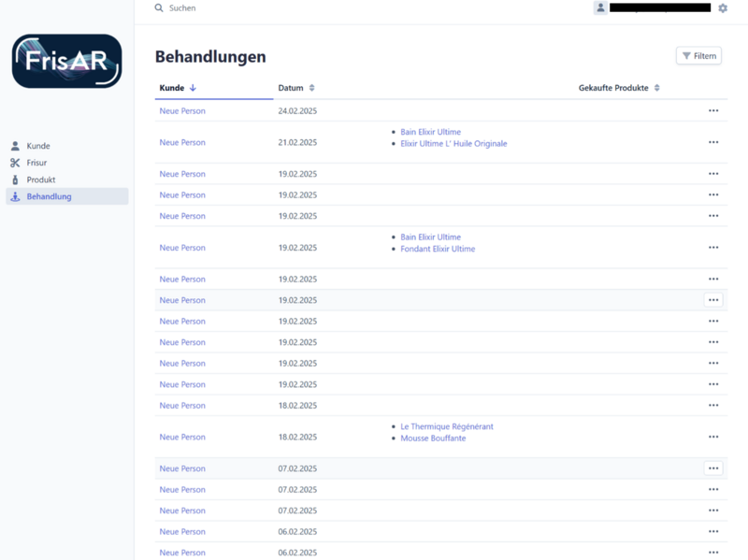Navigate to Produkt in the sidebar
The width and height of the screenshot is (748, 560).
(x=41, y=179)
